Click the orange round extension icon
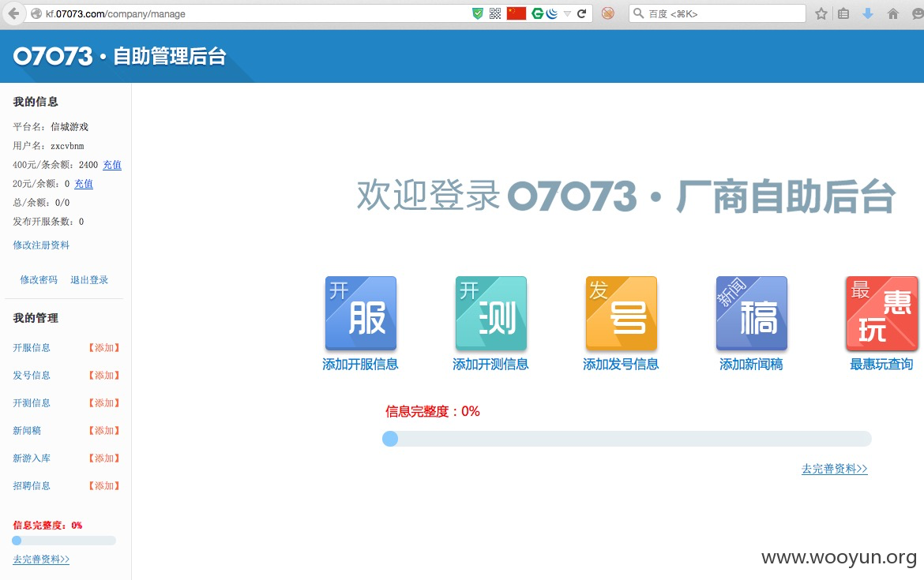The width and height of the screenshot is (924, 580). pos(608,13)
